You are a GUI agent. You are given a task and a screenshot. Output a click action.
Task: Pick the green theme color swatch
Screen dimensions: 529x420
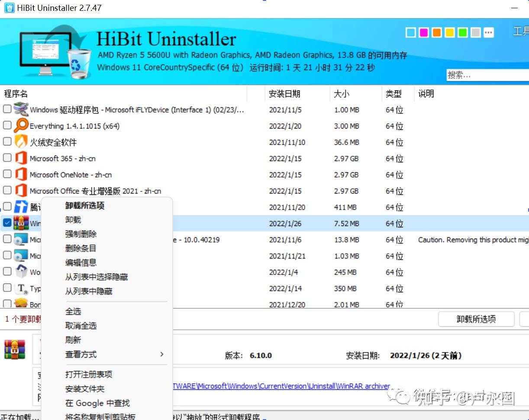click(x=463, y=32)
